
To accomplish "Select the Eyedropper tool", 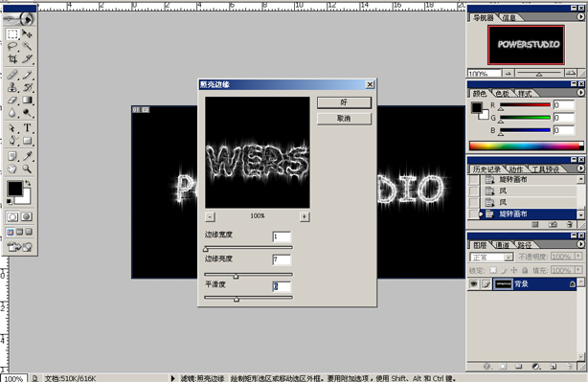I will (x=27, y=155).
